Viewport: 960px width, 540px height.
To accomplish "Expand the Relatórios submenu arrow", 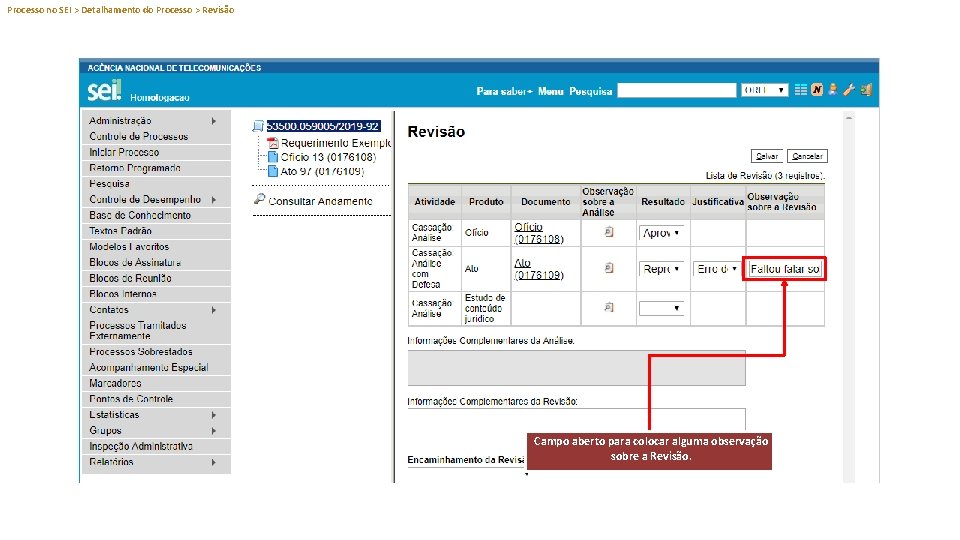I will [214, 462].
